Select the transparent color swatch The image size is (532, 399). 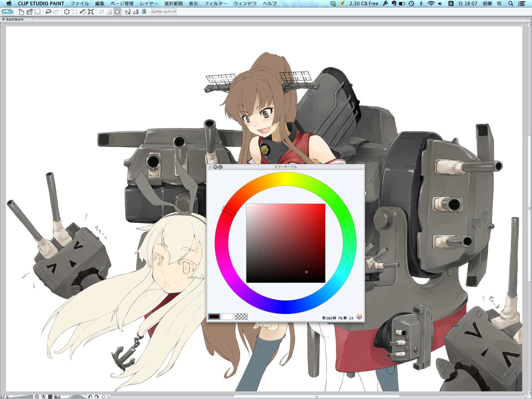[x=241, y=317]
